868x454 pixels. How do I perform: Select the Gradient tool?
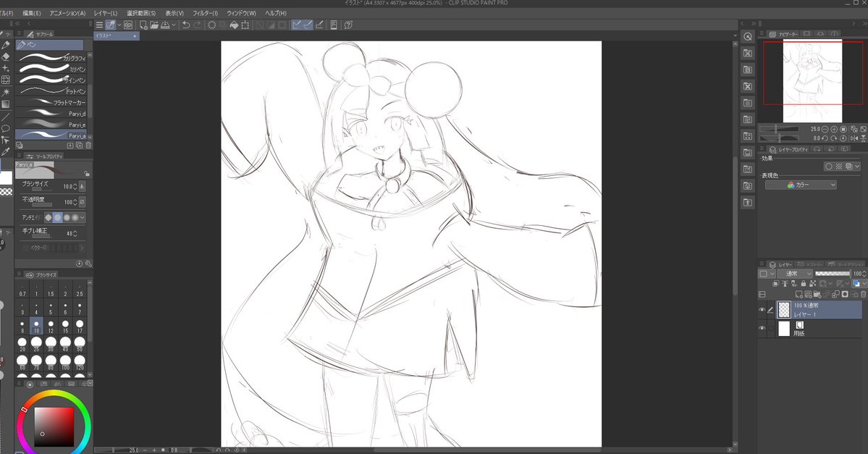click(x=6, y=104)
